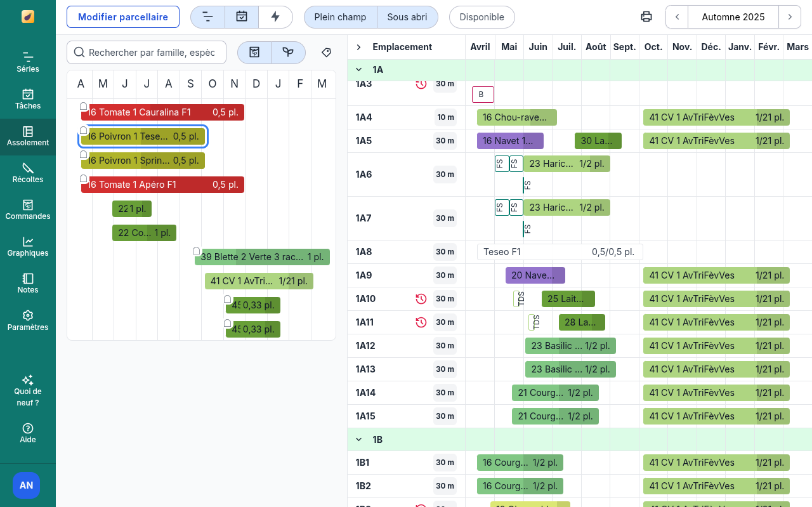This screenshot has height=507, width=812.
Task: Click the history clock icon on row 1A10
Action: (421, 299)
